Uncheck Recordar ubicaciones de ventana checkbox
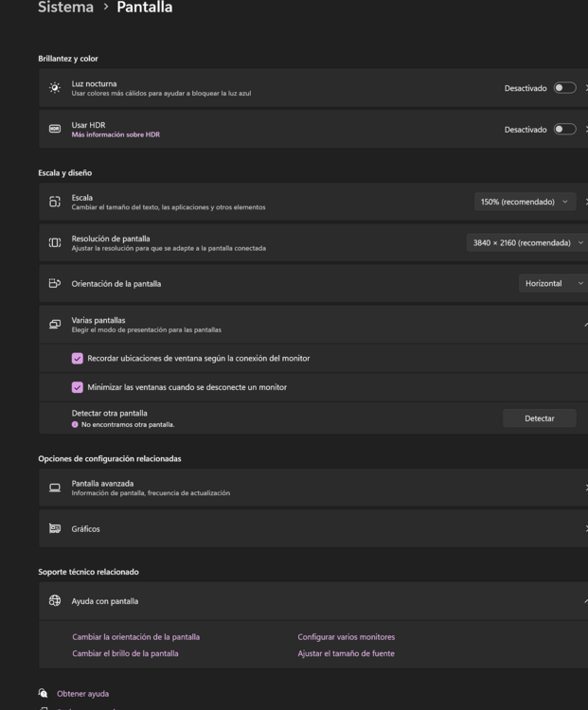 pos(78,359)
